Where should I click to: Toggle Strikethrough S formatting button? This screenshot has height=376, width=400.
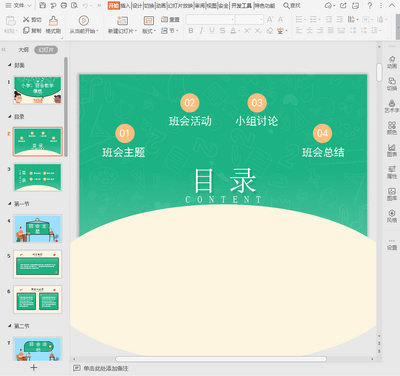tap(223, 31)
